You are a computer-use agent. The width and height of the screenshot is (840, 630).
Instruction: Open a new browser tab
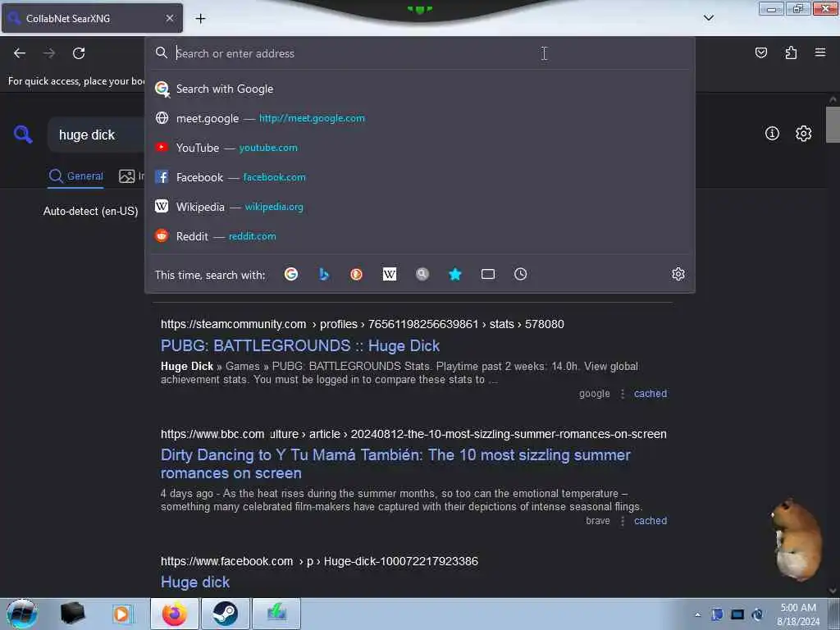(200, 19)
